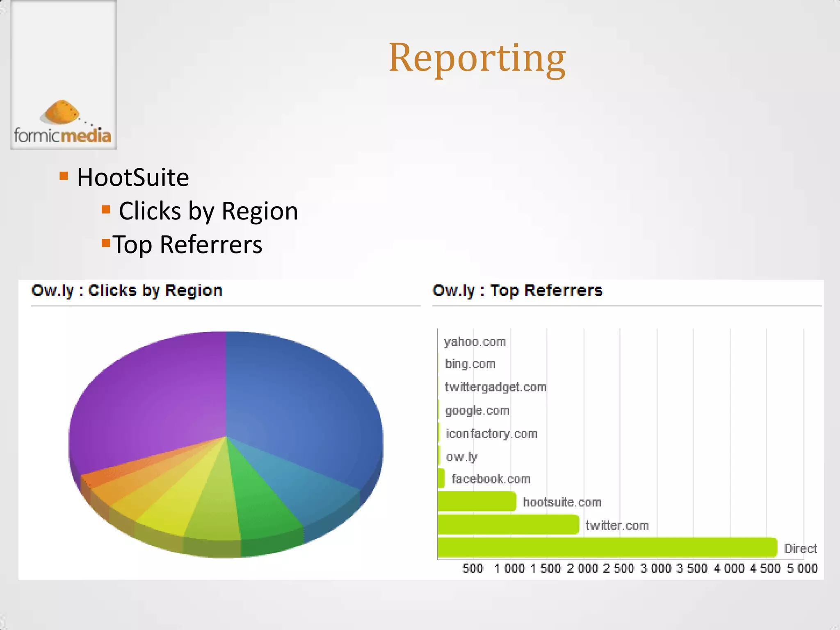The height and width of the screenshot is (630, 840).
Task: Click the iconfactory.com label
Action: click(491, 434)
